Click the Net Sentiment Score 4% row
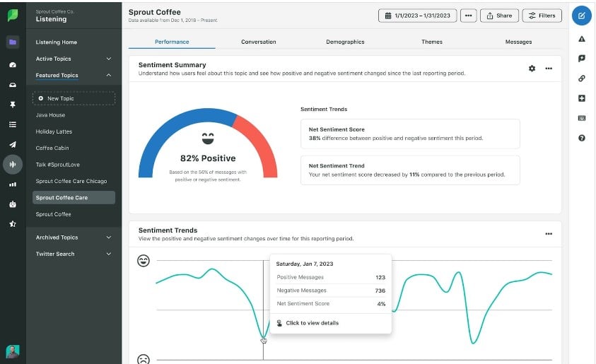The width and height of the screenshot is (596, 364). 331,304
